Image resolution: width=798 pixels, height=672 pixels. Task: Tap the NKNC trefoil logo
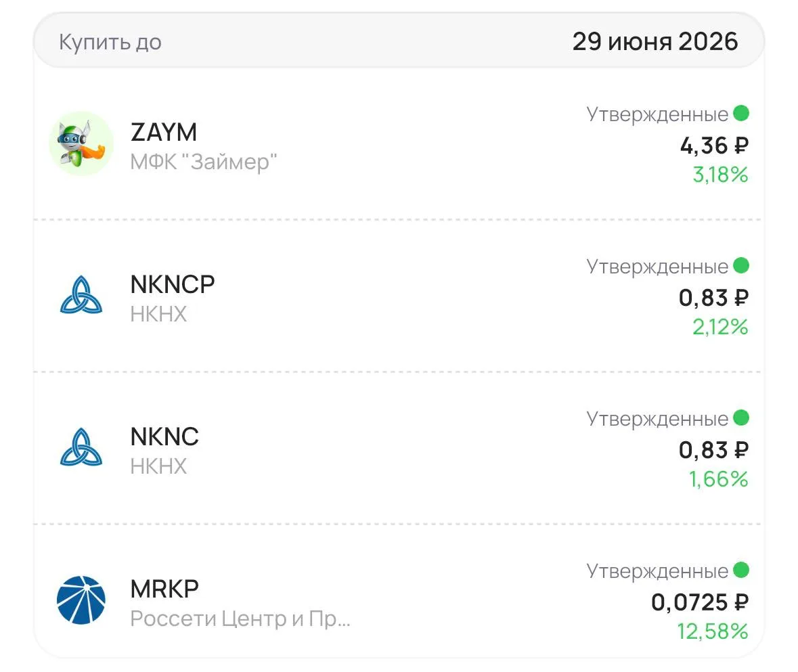[x=81, y=447]
